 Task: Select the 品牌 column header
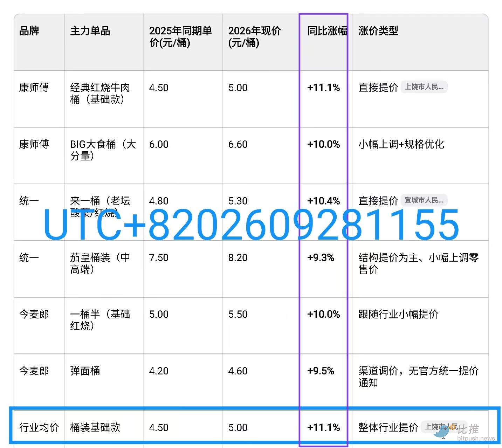29,31
